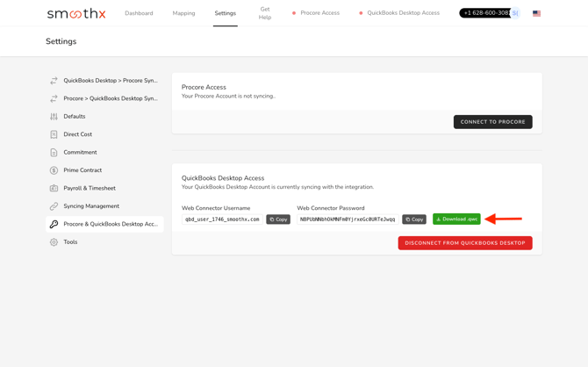Select the Prime Contract dollar icon

pyautogui.click(x=54, y=170)
